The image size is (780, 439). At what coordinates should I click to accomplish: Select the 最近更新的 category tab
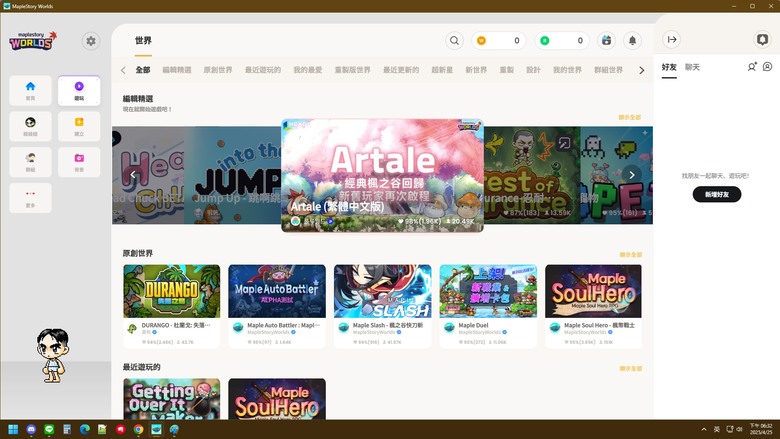tap(401, 70)
